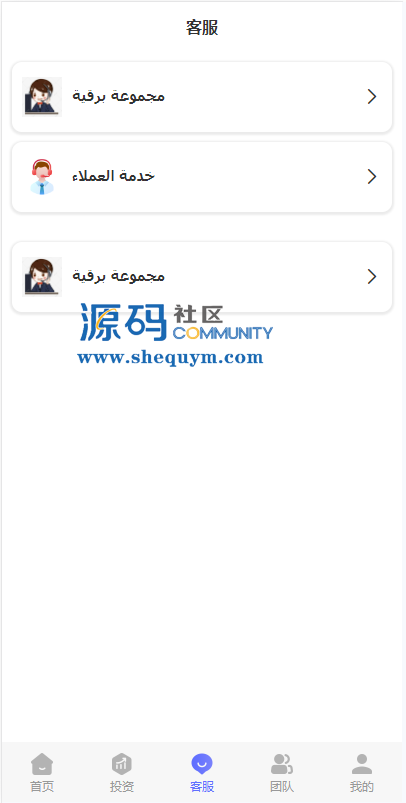Click the agent avatar in the last مجموعة برقية card
Viewport: 406px width, 803px height.
[42, 277]
